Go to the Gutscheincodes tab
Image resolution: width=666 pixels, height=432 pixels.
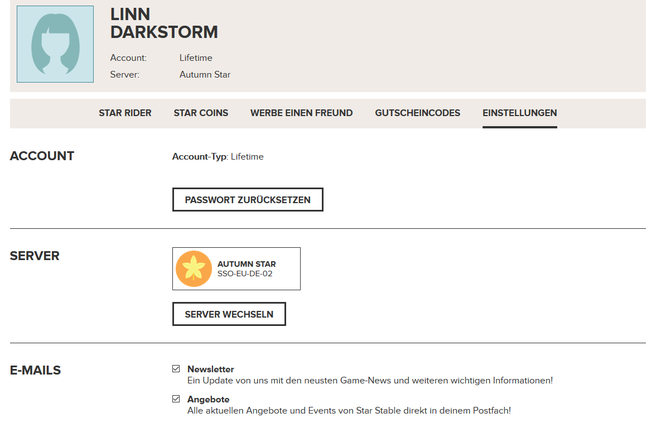click(x=418, y=113)
